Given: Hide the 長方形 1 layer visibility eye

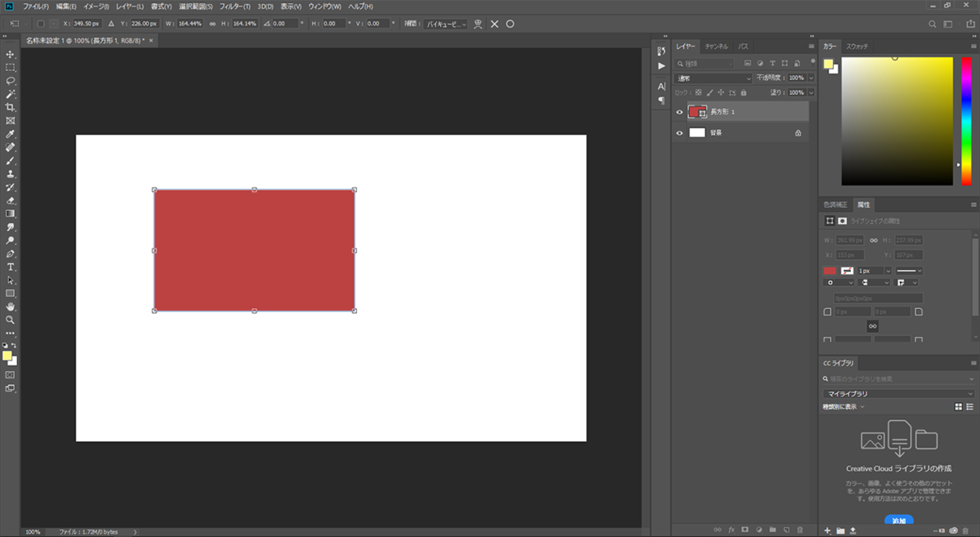Looking at the screenshot, I should [x=679, y=112].
